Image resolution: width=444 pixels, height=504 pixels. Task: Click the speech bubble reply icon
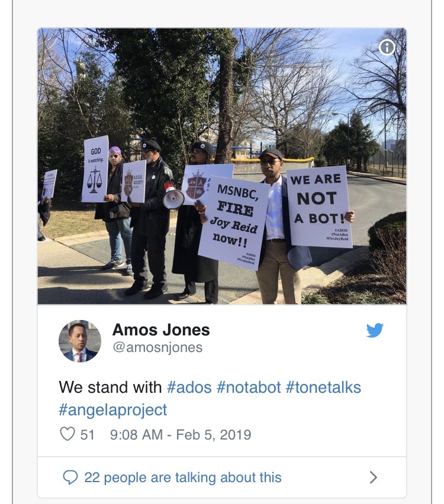pyautogui.click(x=70, y=477)
